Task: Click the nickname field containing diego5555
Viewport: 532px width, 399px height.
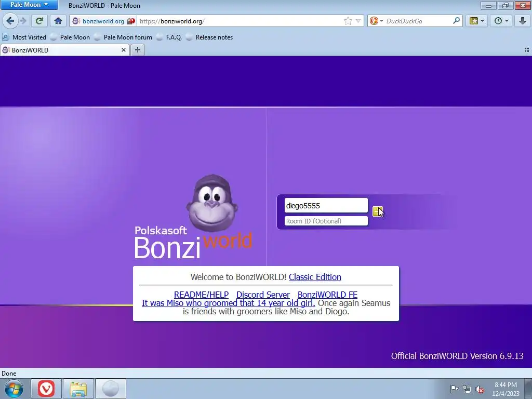Action: tap(326, 205)
